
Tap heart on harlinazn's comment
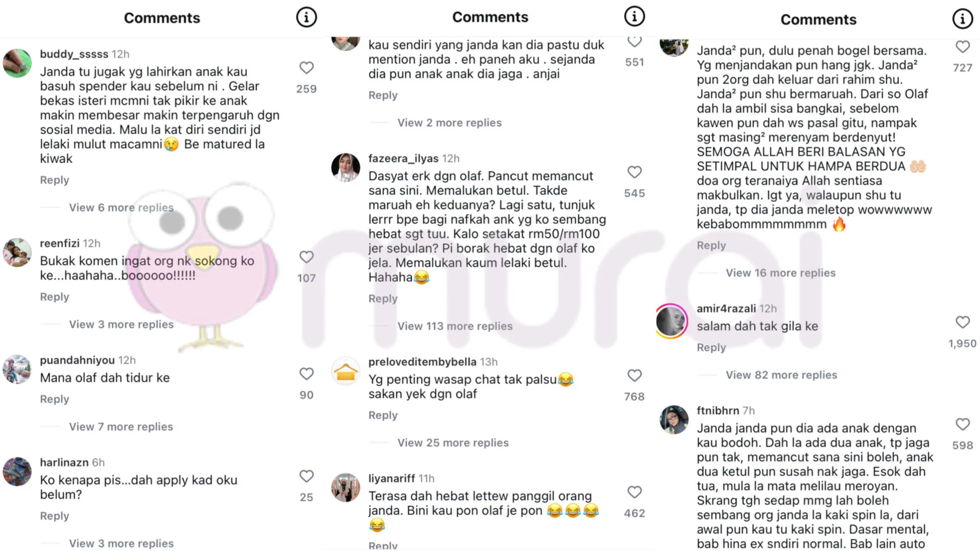click(306, 476)
